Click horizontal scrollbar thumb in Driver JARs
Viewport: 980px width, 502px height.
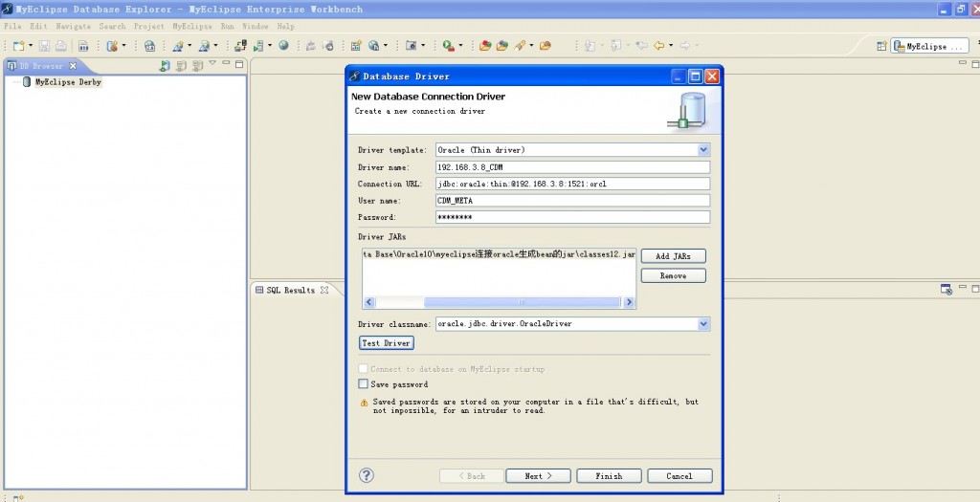click(x=522, y=302)
